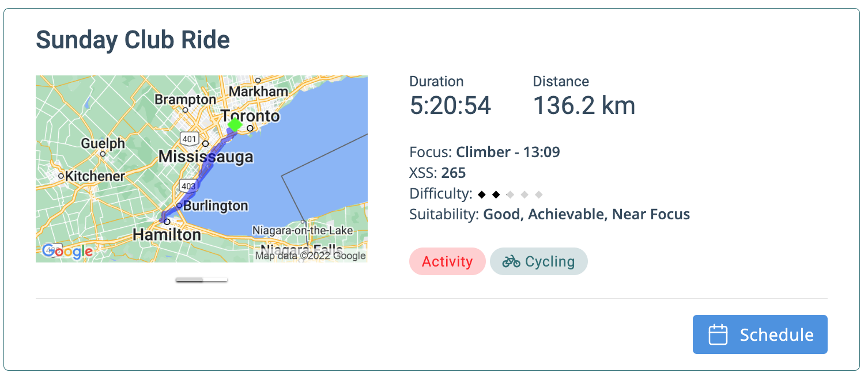This screenshot has height=373, width=868.
Task: Click the Hamilton label on the map
Action: point(167,234)
